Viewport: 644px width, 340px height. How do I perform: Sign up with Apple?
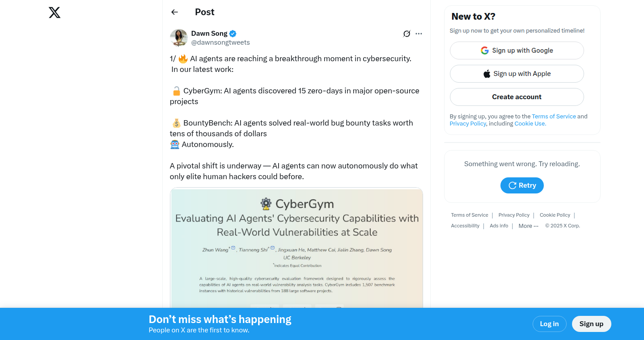pyautogui.click(x=517, y=74)
